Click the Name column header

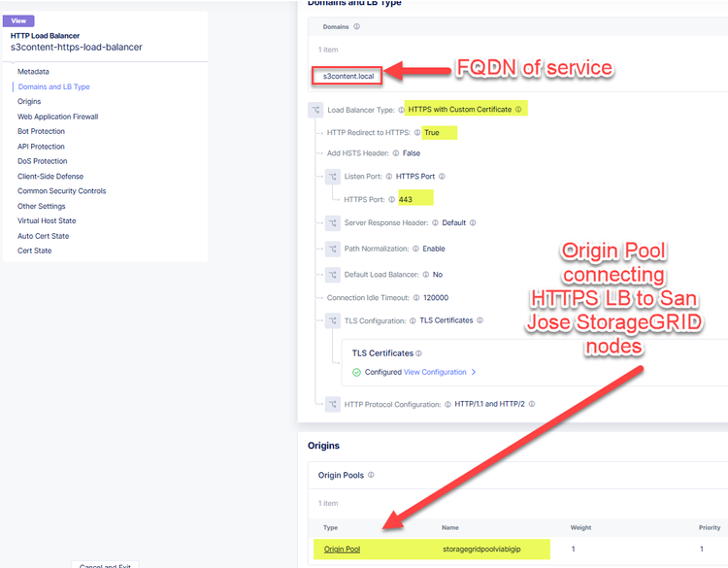[450, 527]
